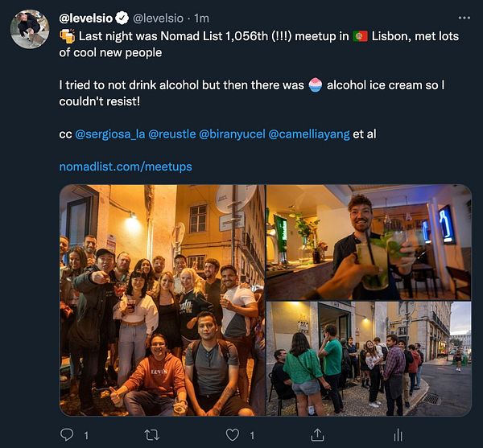The image size is (483, 448).
Task: Open tweet analytics bar chart icon
Action: pos(398,435)
